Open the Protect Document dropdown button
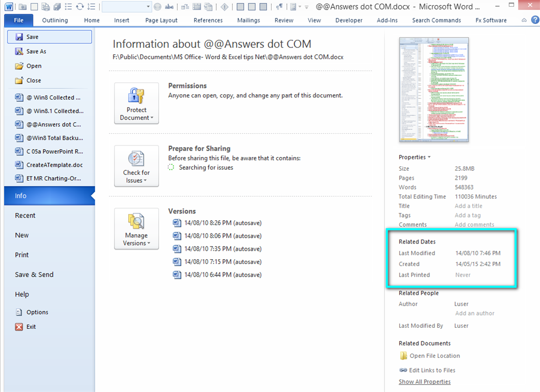This screenshot has height=392, width=540. click(137, 103)
